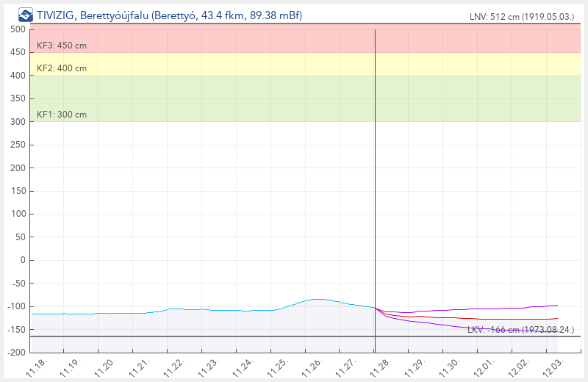The height and width of the screenshot is (382, 588).
Task: Select the KF2: 400 cm threshold label
Action: (62, 68)
